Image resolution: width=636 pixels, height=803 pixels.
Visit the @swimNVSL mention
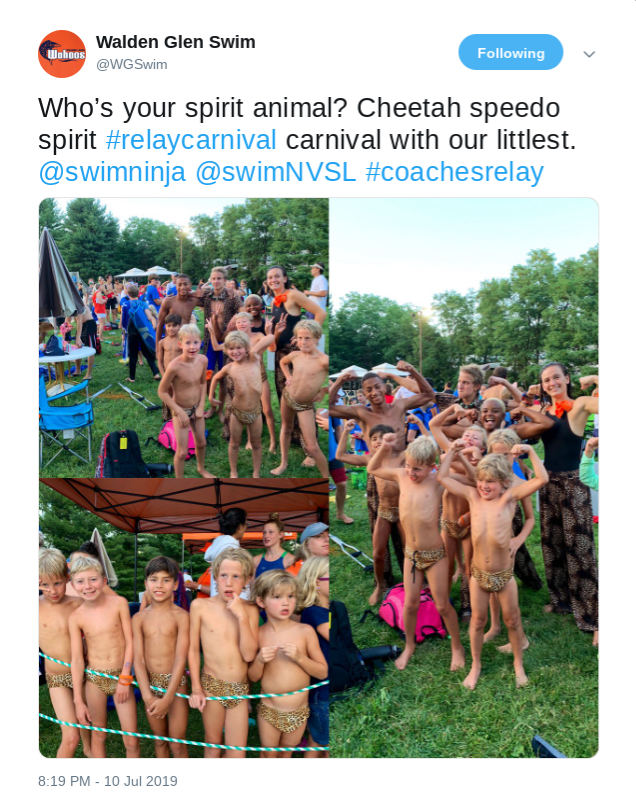(275, 172)
